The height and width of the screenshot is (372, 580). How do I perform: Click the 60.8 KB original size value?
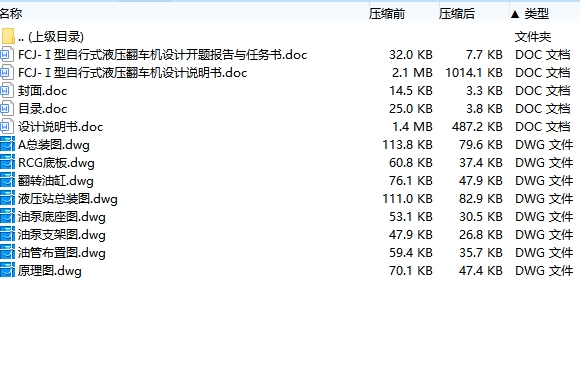[411, 163]
